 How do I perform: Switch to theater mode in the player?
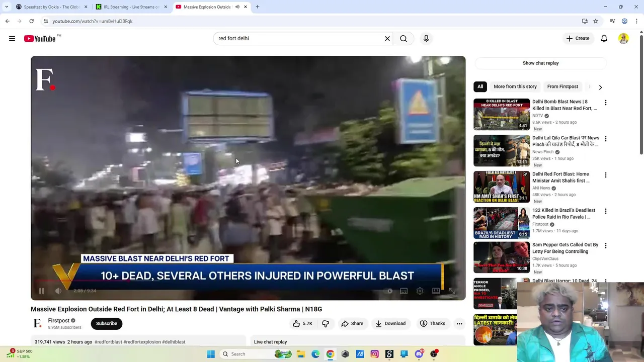click(436, 291)
